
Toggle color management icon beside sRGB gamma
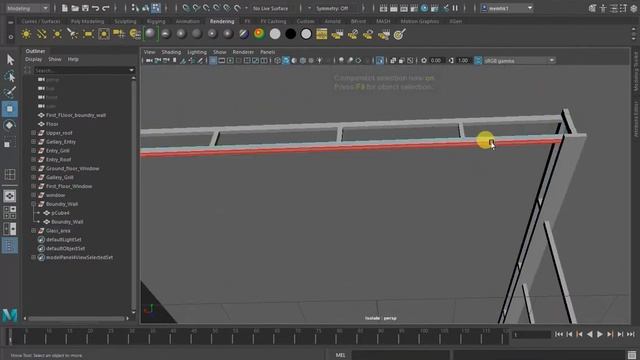[x=478, y=60]
